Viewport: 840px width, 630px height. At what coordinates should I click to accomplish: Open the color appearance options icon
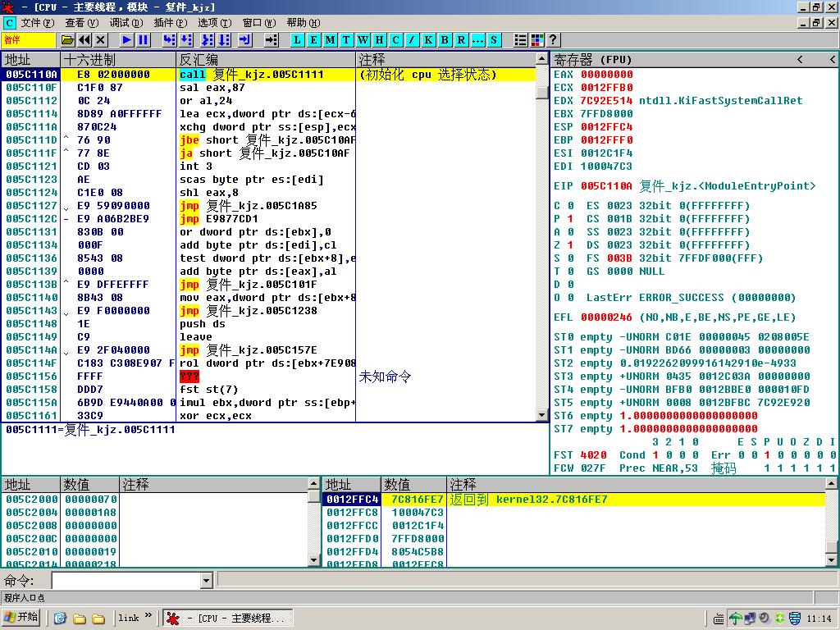coord(537,39)
